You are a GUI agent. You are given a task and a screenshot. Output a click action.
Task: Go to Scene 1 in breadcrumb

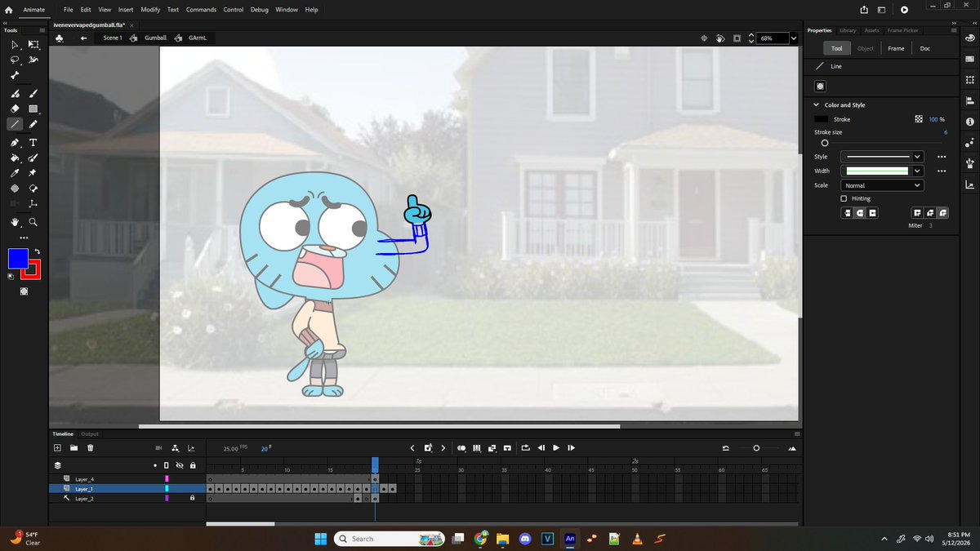coord(113,38)
